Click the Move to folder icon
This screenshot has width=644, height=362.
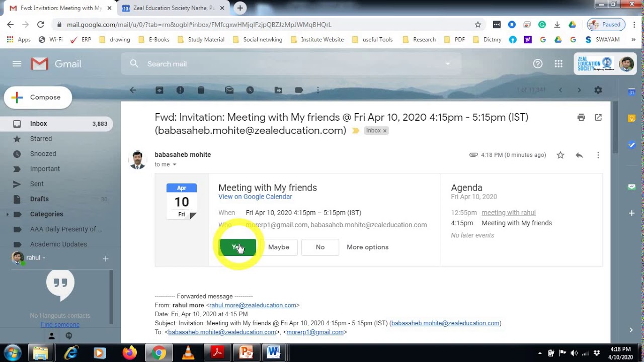pyautogui.click(x=278, y=90)
